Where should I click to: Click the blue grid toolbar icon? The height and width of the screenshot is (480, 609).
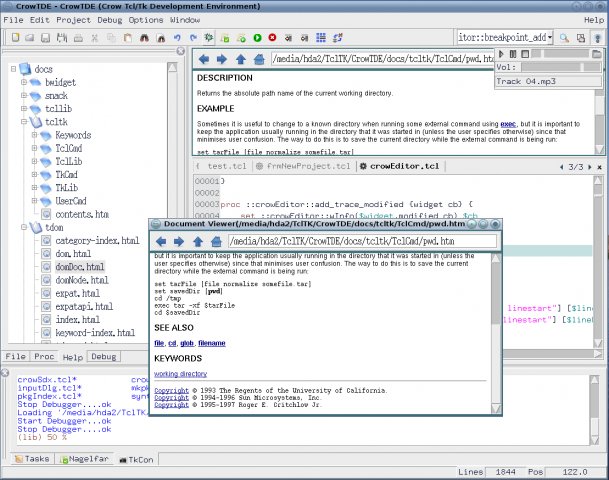(x=321, y=37)
